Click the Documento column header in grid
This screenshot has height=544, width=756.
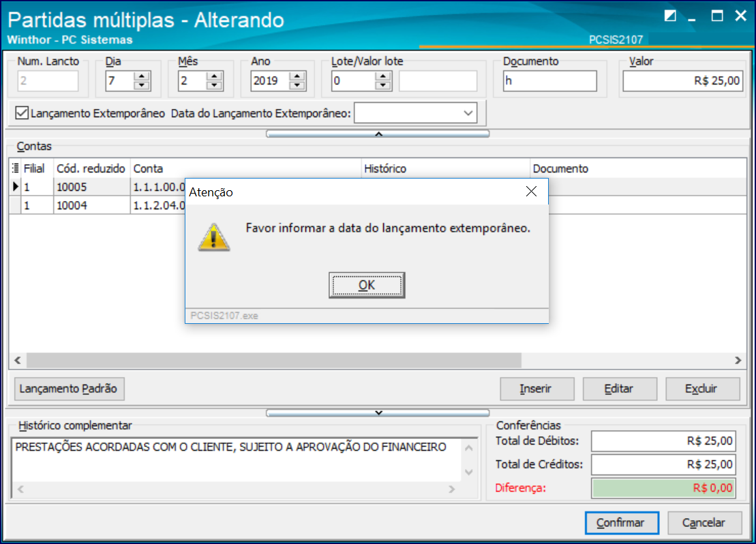(x=638, y=168)
